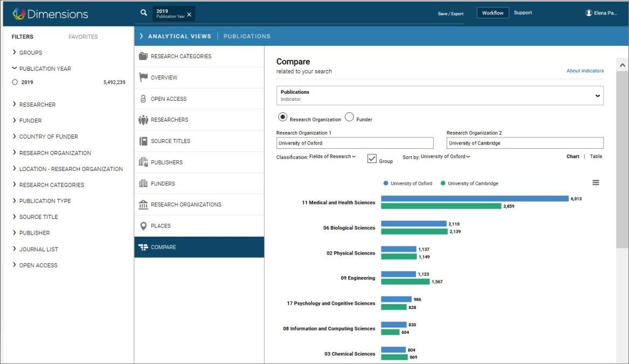Select the Research Organization radio button
629x364 pixels.
283,117
